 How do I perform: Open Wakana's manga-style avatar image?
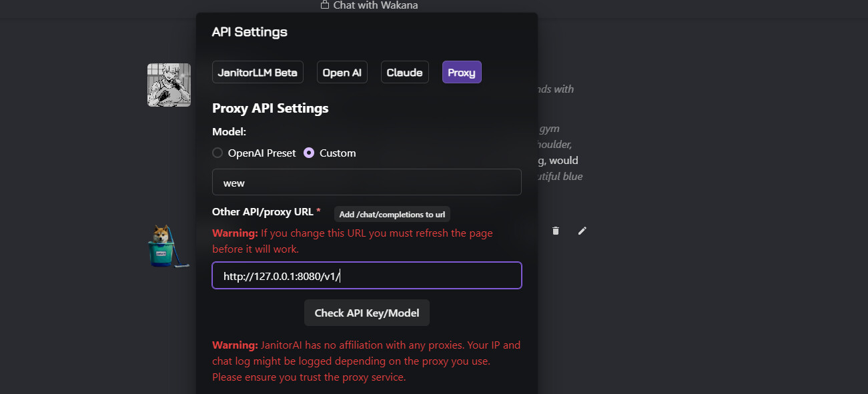(169, 85)
